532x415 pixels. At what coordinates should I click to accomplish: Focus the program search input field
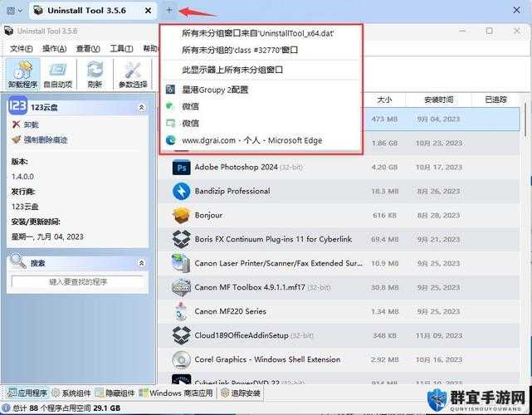point(78,281)
